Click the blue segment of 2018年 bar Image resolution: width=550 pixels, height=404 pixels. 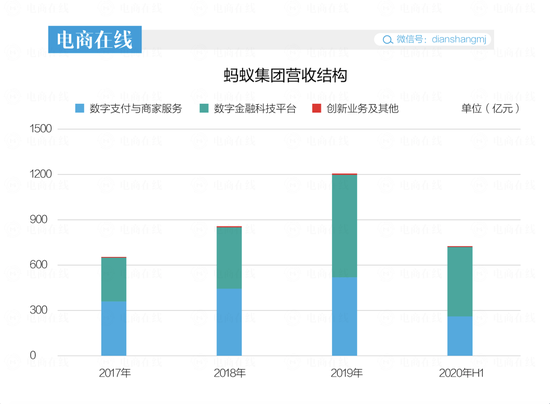pos(229,322)
